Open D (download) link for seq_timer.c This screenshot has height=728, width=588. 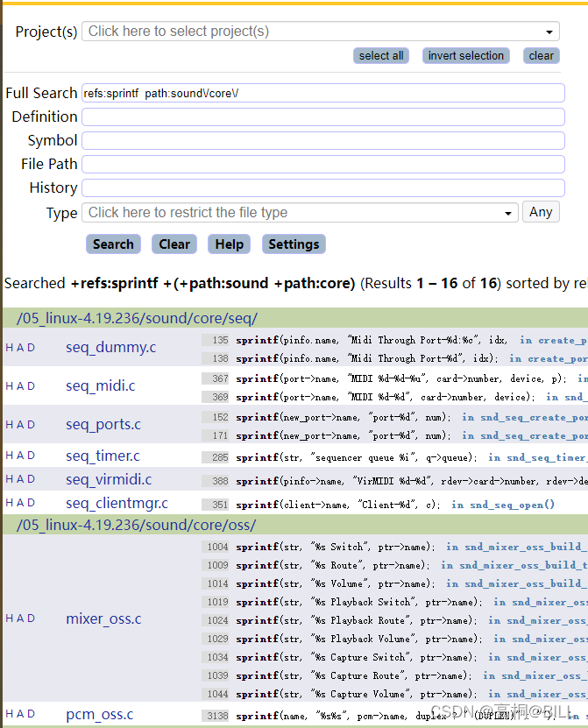[32, 456]
